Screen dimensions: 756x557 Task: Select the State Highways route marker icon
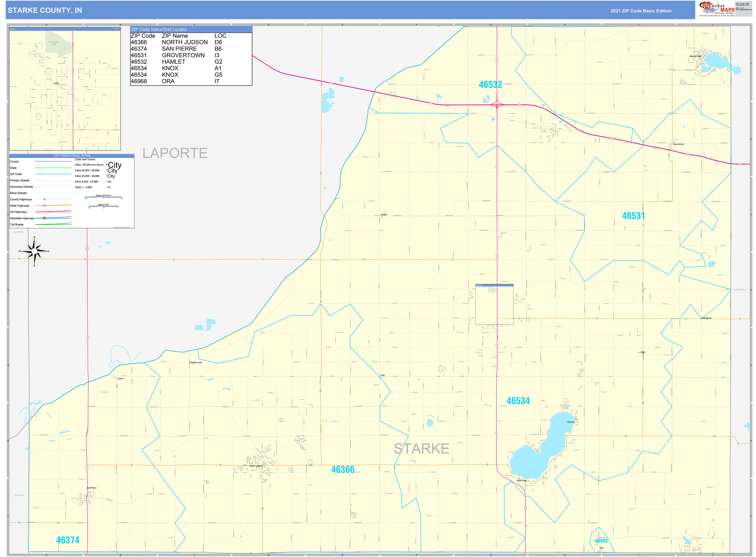tap(44, 206)
